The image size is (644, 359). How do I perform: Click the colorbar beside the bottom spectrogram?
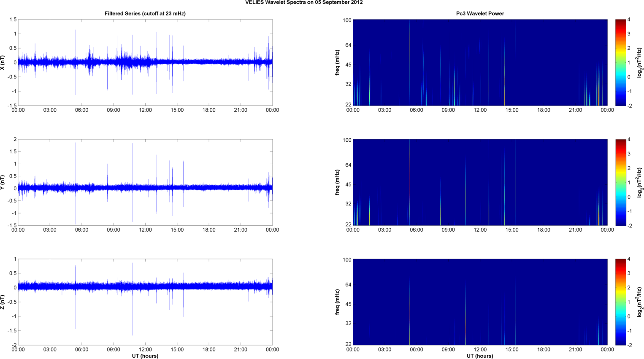(x=620, y=302)
